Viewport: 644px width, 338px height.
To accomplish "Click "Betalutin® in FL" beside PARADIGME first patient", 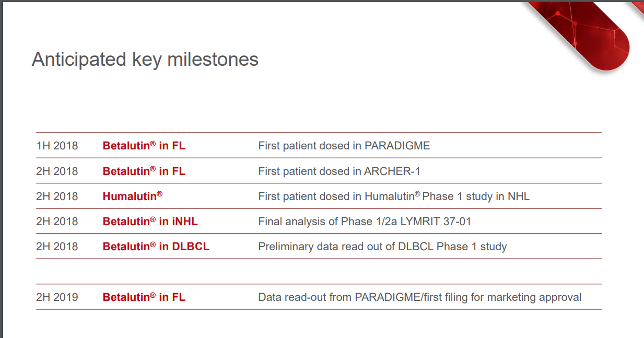I will (x=144, y=146).
